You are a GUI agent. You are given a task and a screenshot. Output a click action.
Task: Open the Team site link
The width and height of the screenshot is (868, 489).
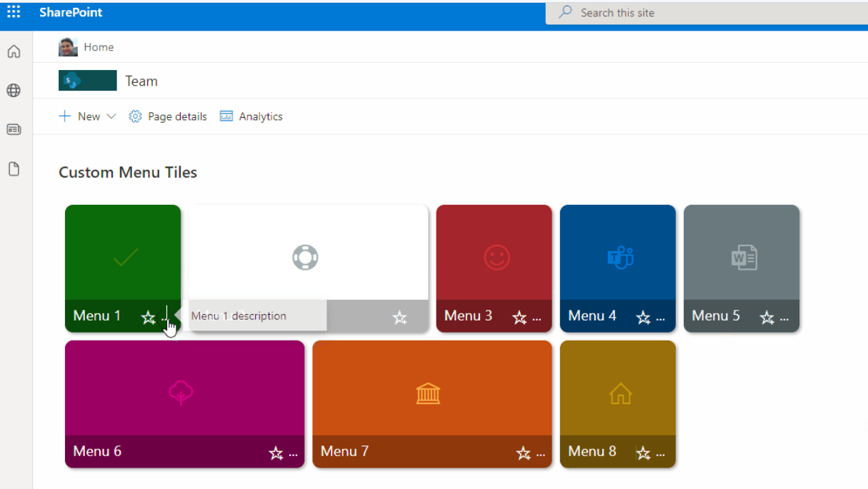click(141, 81)
